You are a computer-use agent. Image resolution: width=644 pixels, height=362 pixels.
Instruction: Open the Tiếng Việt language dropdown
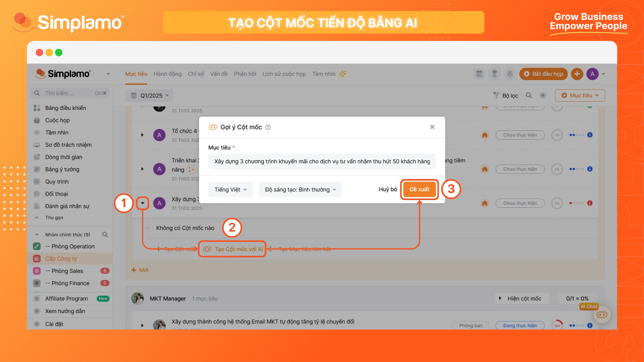coord(230,189)
